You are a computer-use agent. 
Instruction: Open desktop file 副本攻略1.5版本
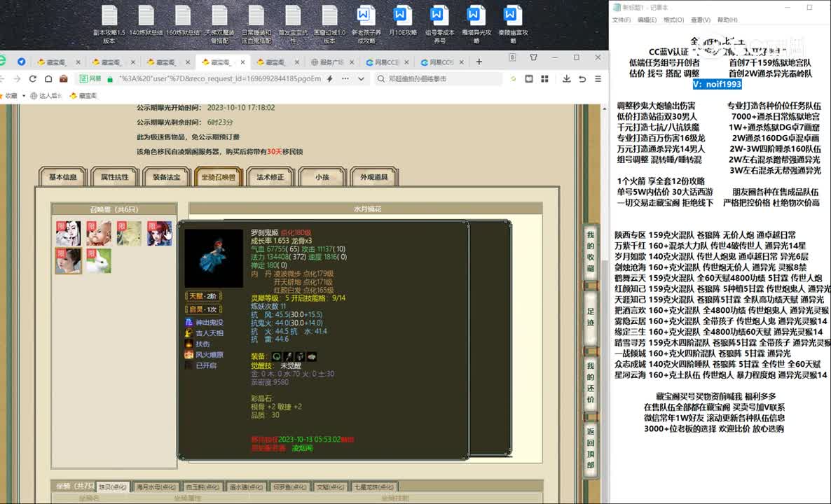[x=109, y=24]
